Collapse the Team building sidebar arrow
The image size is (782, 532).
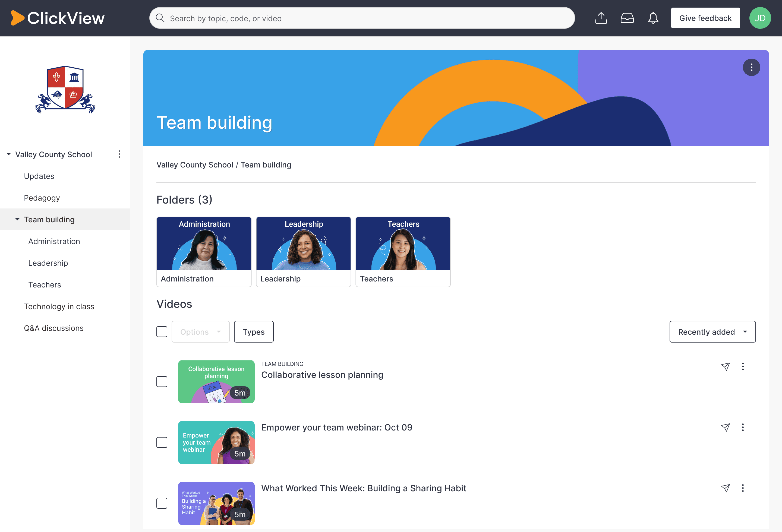(x=17, y=220)
